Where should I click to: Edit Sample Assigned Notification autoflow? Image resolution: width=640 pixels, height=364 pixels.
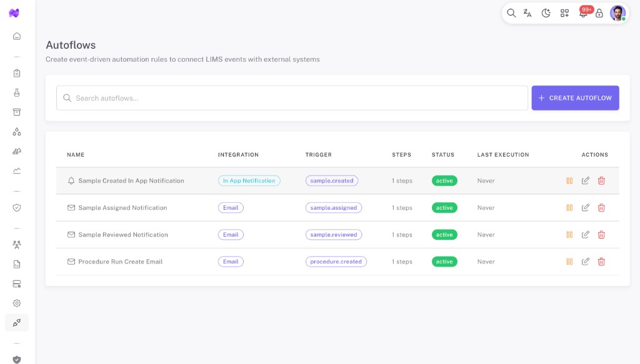(585, 207)
